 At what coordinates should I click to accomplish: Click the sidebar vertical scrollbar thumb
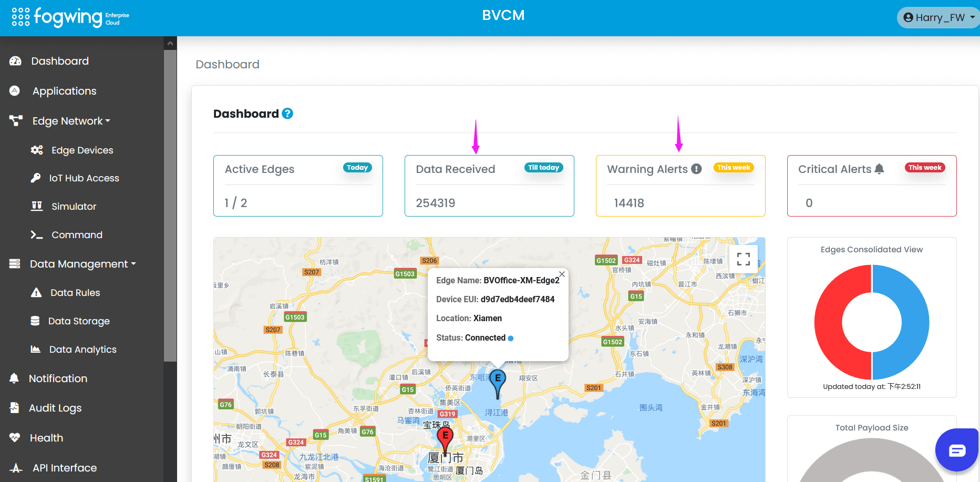(170, 206)
